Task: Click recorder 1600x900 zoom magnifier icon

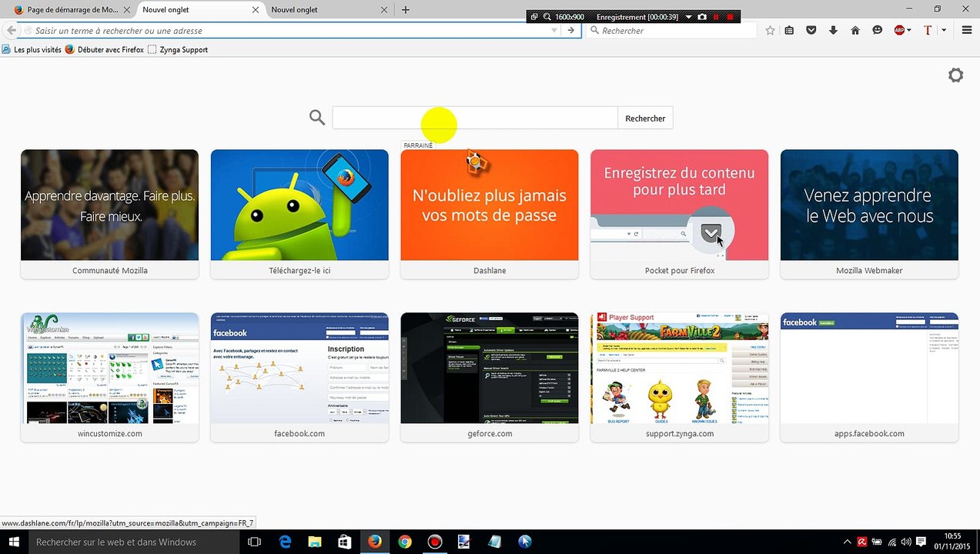Action: tap(547, 17)
